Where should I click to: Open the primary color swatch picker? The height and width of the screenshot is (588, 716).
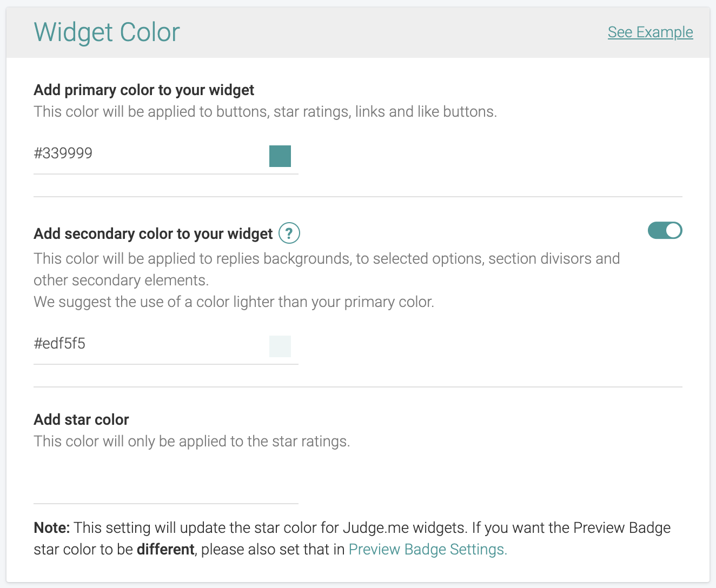tap(280, 156)
